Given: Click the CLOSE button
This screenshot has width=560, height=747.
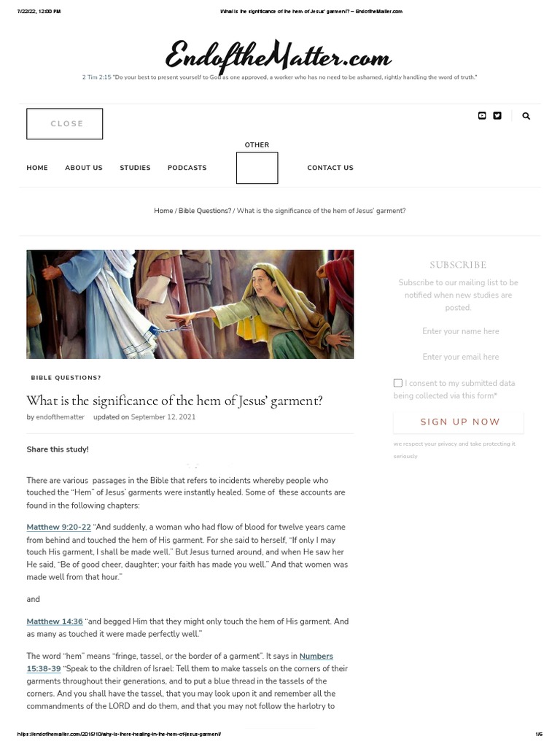Looking at the screenshot, I should tap(65, 124).
